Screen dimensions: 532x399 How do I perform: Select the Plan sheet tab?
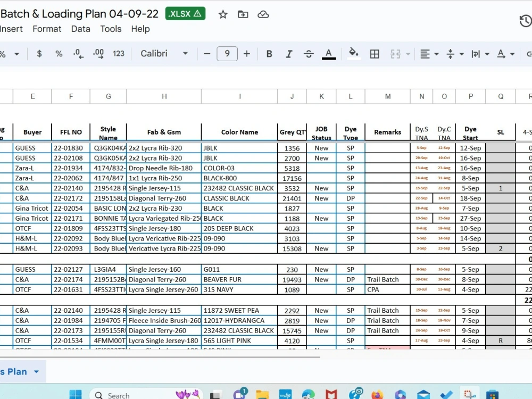tap(14, 371)
